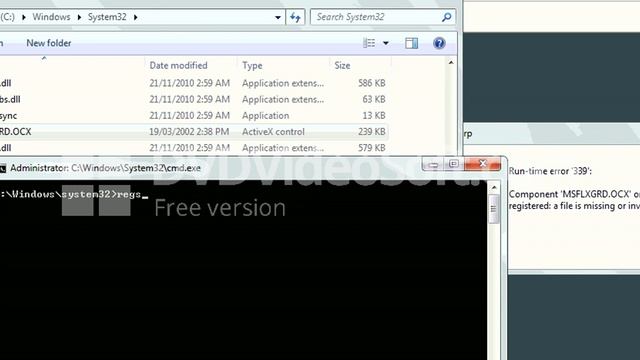Viewport: 640px width, 360px height.
Task: Close the Administrator cmd.exe window
Action: coord(482,164)
